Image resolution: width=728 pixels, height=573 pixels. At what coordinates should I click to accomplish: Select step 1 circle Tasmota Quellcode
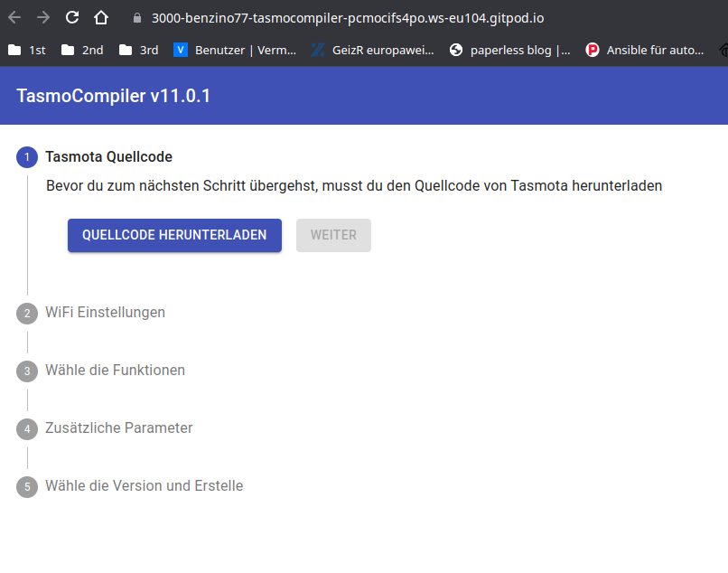27,157
